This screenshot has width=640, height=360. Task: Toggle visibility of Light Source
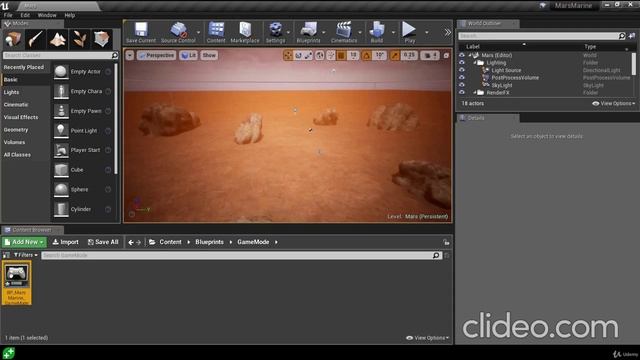click(462, 70)
